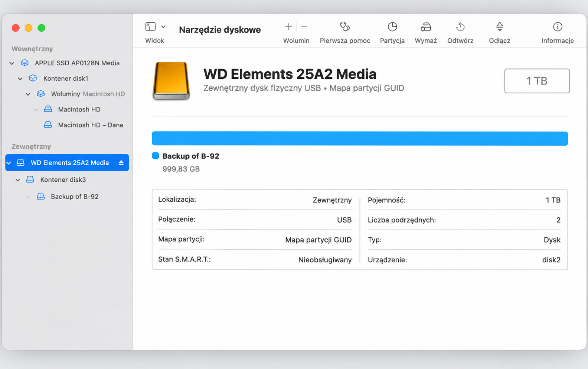588x369 pixels.
Task: Click the Zewnętrzny sidebar section header
Action: pos(31,146)
